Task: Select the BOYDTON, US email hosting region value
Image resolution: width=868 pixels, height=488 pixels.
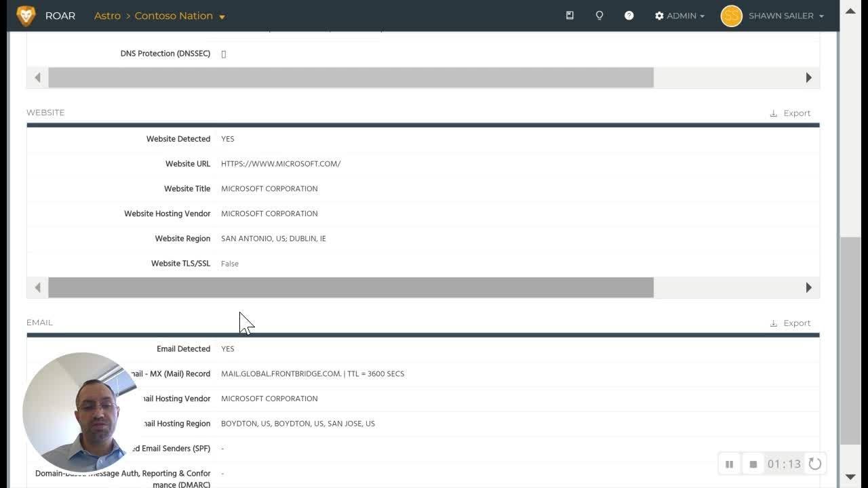Action: pyautogui.click(x=298, y=424)
